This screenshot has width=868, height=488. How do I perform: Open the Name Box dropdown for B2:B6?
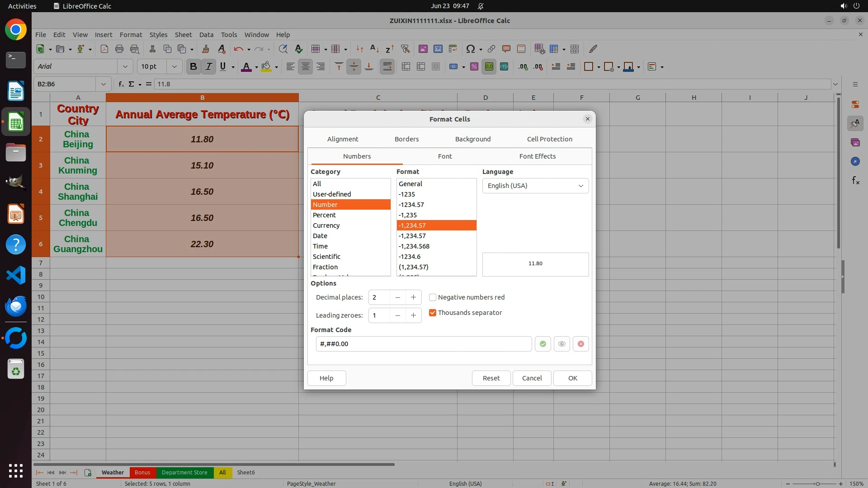click(104, 84)
